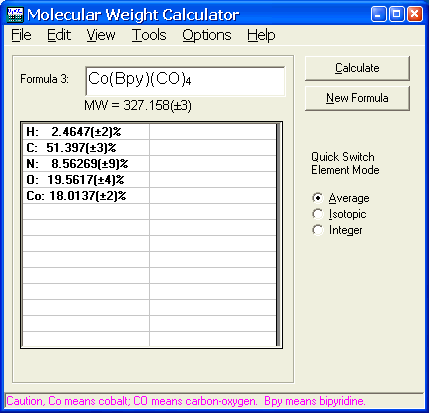The width and height of the screenshot is (429, 413).
Task: Open the File menu
Action: click(21, 35)
